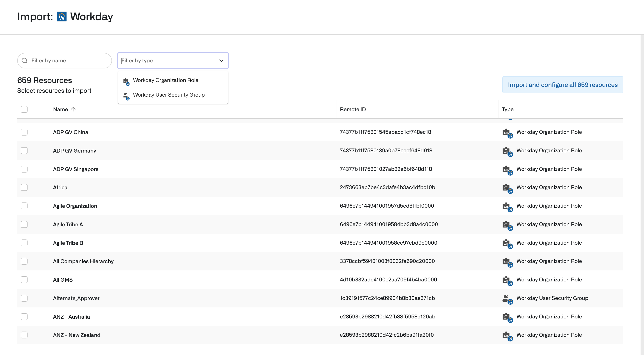Screen dimensions: 644x355
Task: Click the search magnifier icon in the name filter
Action: (x=25, y=61)
